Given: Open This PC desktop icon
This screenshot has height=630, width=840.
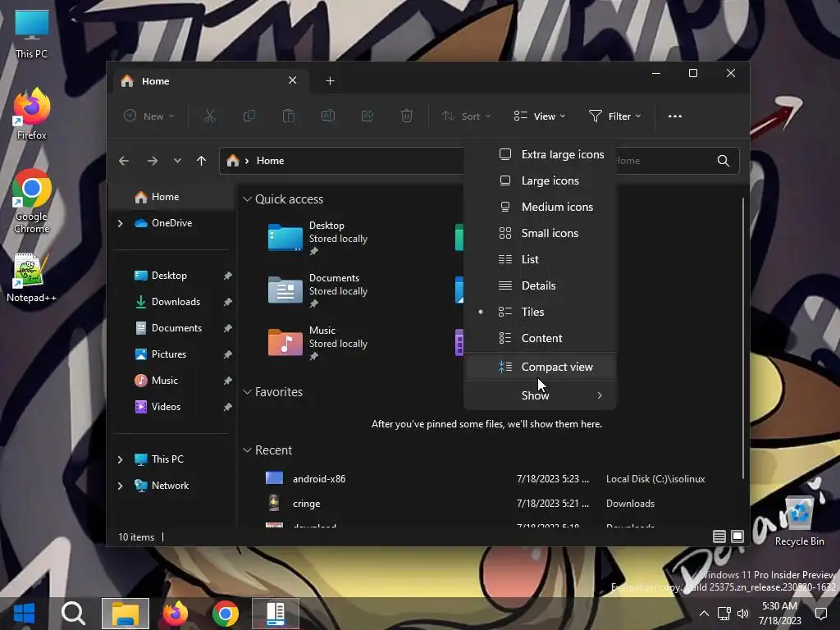Looking at the screenshot, I should tap(32, 34).
